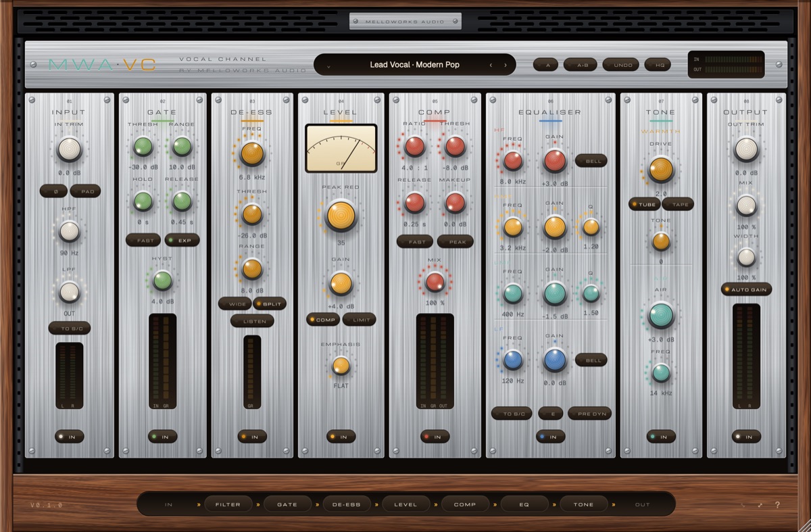
Task: Select the A state button
Action: point(545,65)
